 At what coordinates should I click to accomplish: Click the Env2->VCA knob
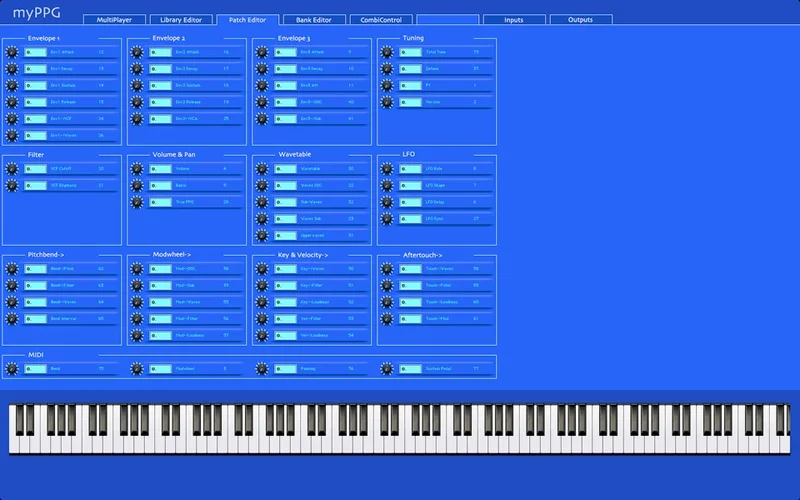pos(137,119)
